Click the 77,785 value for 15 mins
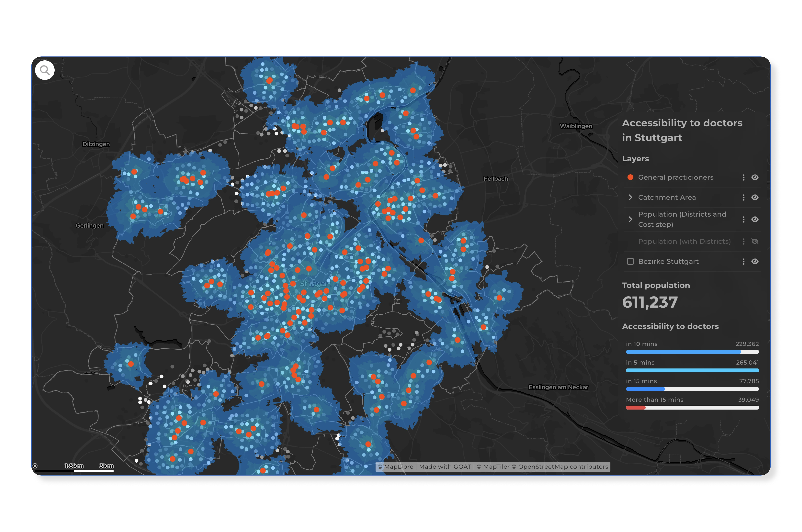Screen dimensions: 802x532 (749, 381)
